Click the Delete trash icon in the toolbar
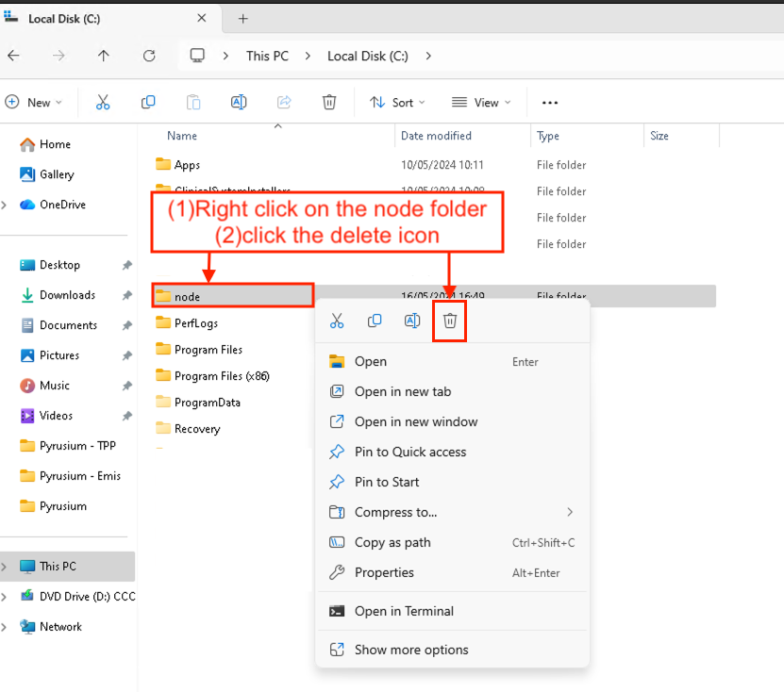784x692 pixels. [329, 103]
